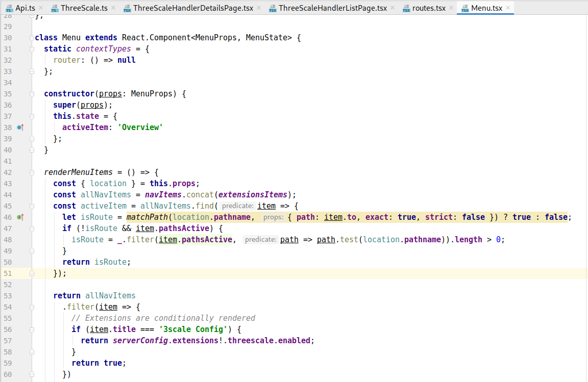The width and height of the screenshot is (588, 382).
Task: Open the ThreeScaleHandlerListPage.tsx tab
Action: [333, 8]
